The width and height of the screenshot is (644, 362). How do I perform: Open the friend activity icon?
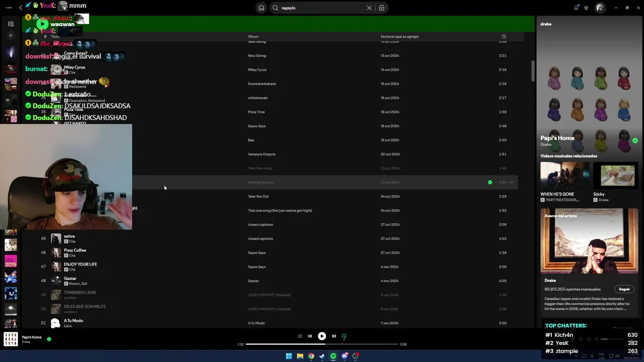click(x=586, y=8)
